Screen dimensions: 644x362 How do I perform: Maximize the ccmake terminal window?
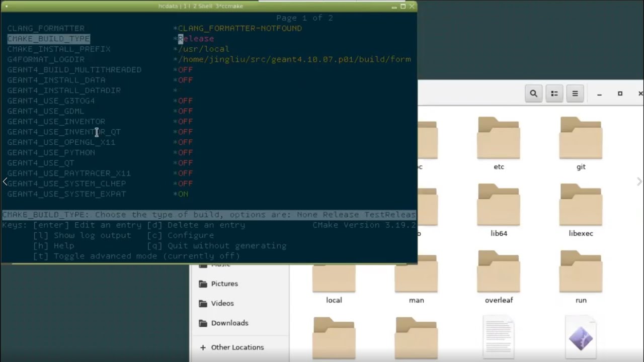pos(403,6)
